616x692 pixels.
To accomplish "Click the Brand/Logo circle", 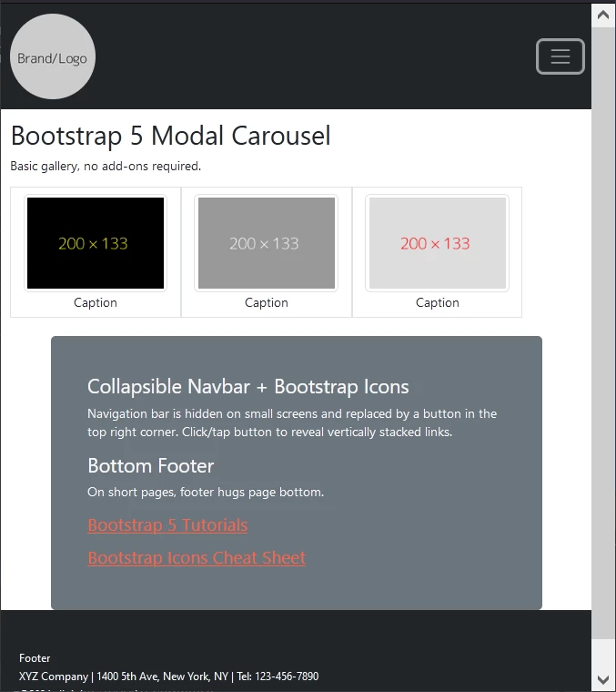I will (x=53, y=56).
